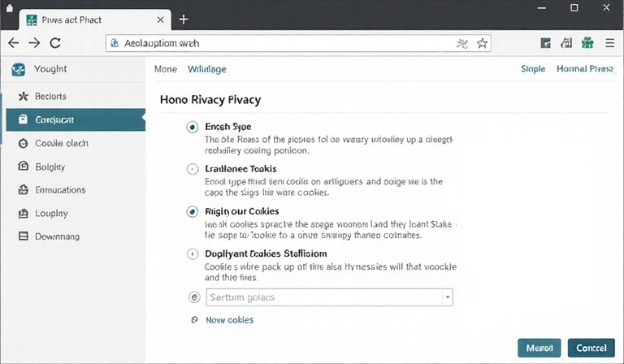The height and width of the screenshot is (364, 624).
Task: Choose the Duplíyant Cookies Stafliision radio option
Action: (193, 253)
